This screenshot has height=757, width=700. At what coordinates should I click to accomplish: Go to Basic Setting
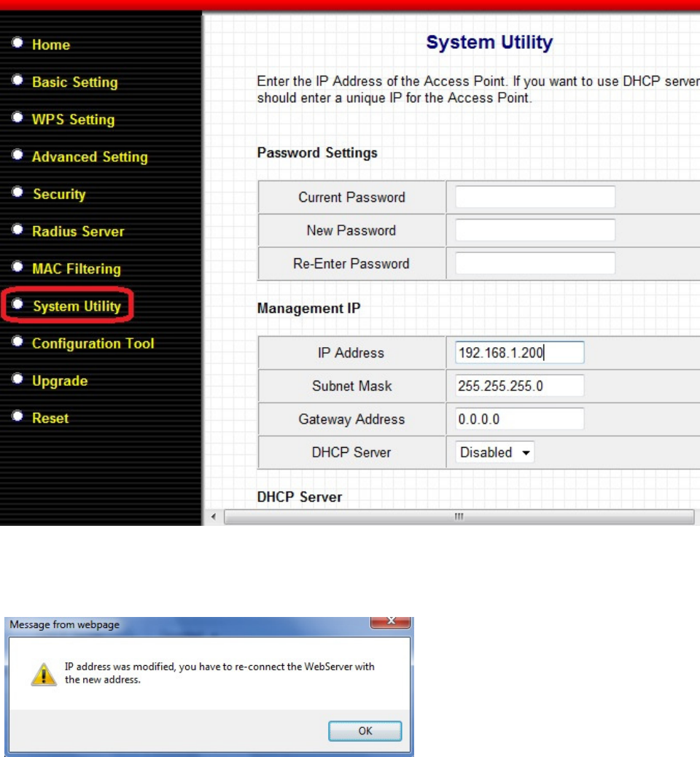pyautogui.click(x=75, y=82)
